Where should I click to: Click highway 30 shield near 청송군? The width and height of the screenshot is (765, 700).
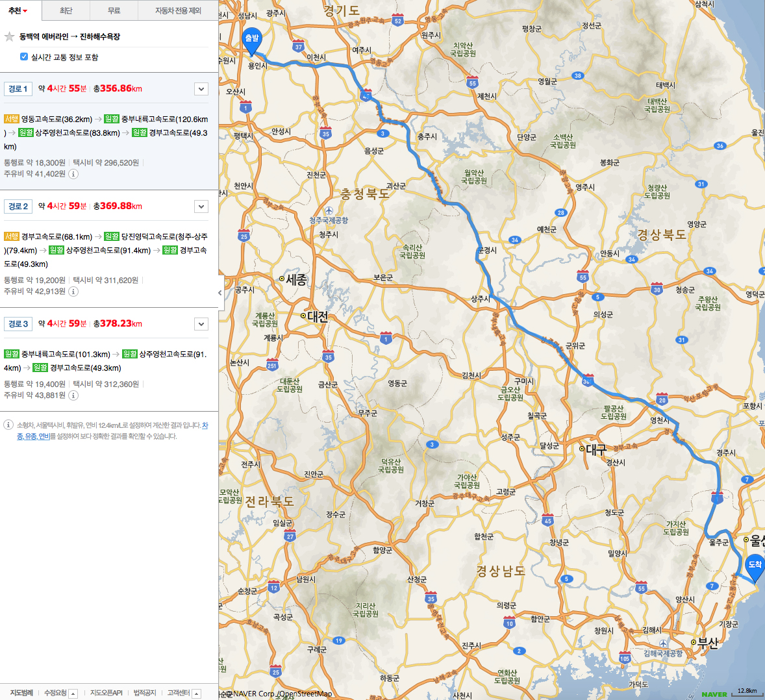click(657, 289)
